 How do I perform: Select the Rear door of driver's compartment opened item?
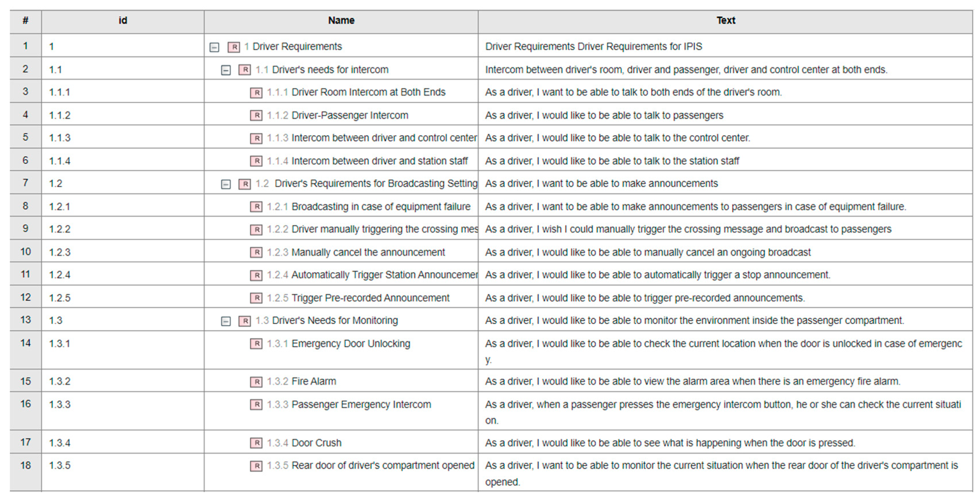[x=382, y=465]
